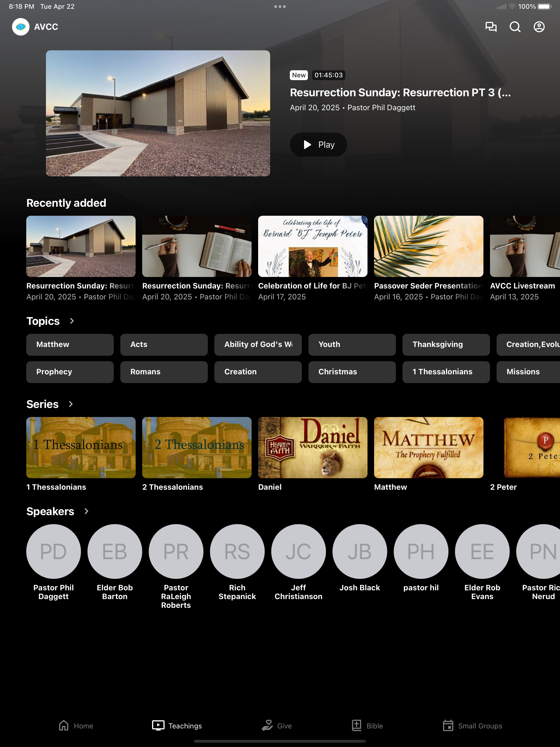Play the featured Resurrection Sunday teaching

pos(319,145)
